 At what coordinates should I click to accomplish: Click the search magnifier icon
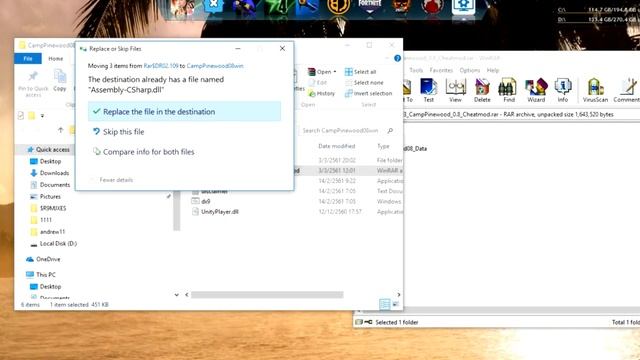point(390,131)
